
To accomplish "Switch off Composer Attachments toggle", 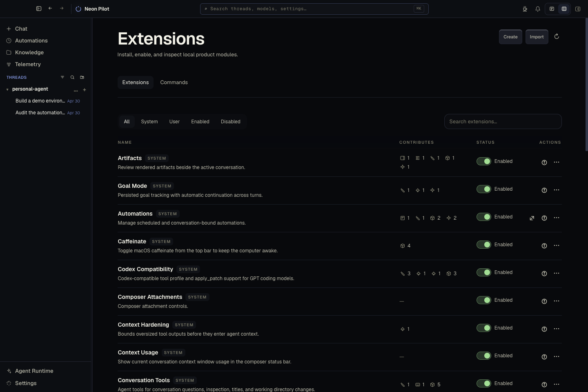I will point(484,300).
